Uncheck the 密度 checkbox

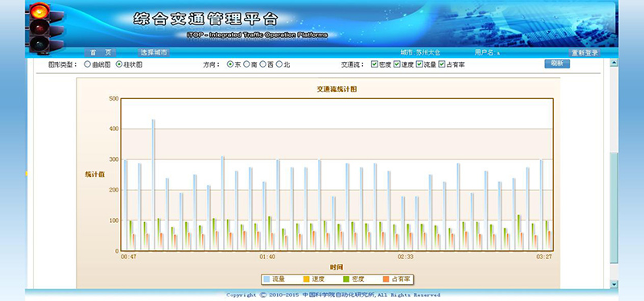(x=374, y=64)
